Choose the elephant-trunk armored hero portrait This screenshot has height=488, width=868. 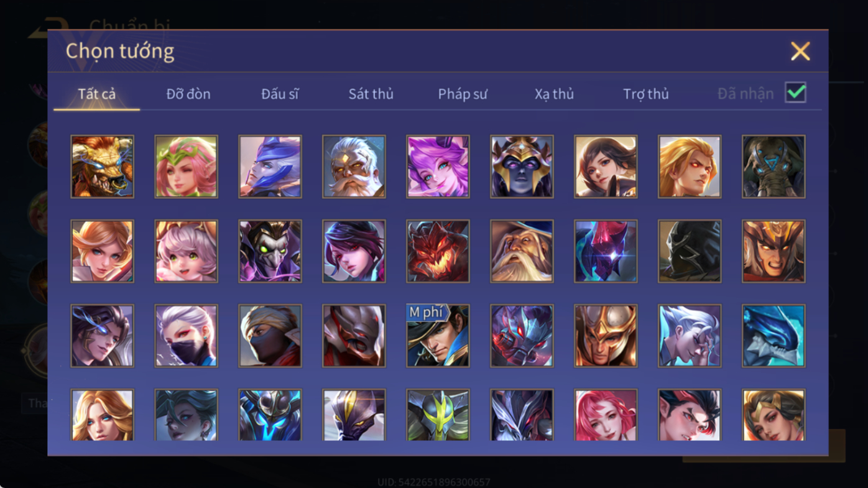[773, 167]
